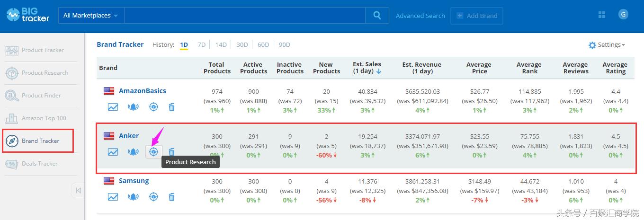Click into the search input field
Screen dimensions: 644x220
244,15
